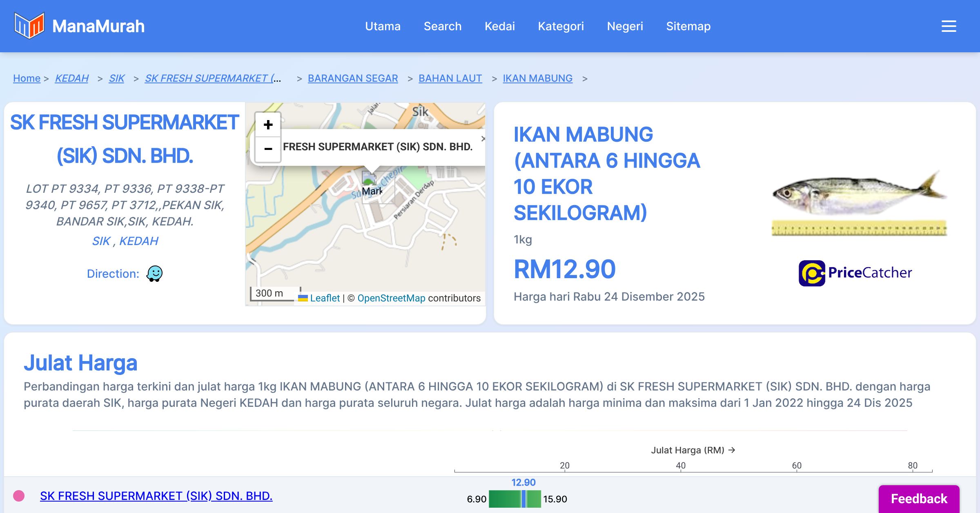Zoom in on the map
980x513 pixels.
[268, 125]
